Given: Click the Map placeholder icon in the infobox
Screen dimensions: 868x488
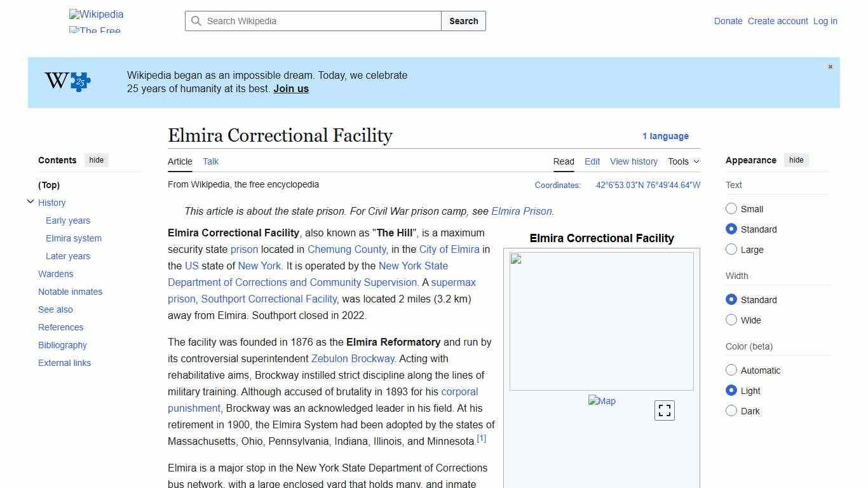Looking at the screenshot, I should point(602,401).
